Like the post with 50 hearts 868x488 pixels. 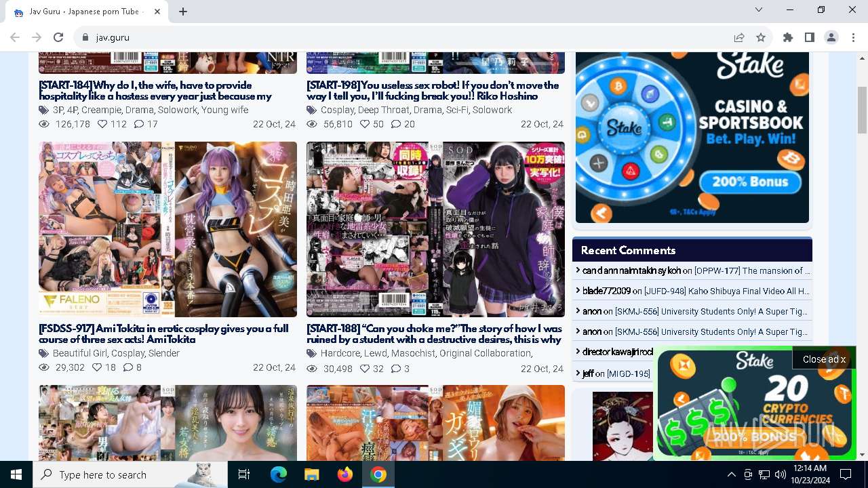click(364, 124)
